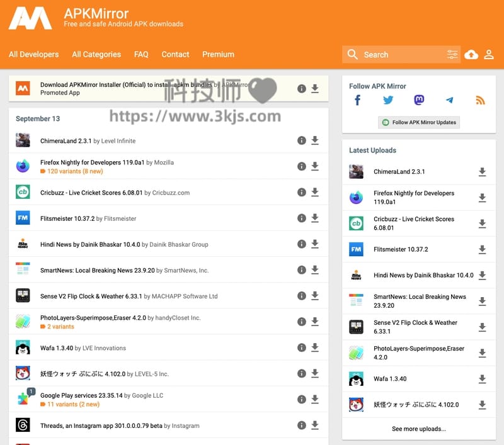Screen dimensions: 504x445
Task: Open the All Categories menu
Action: (x=96, y=55)
